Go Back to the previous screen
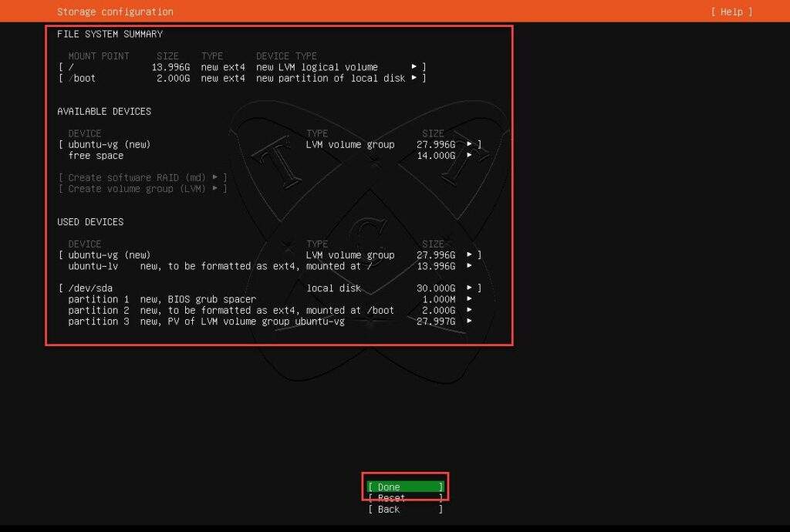790x532 pixels. pos(405,509)
